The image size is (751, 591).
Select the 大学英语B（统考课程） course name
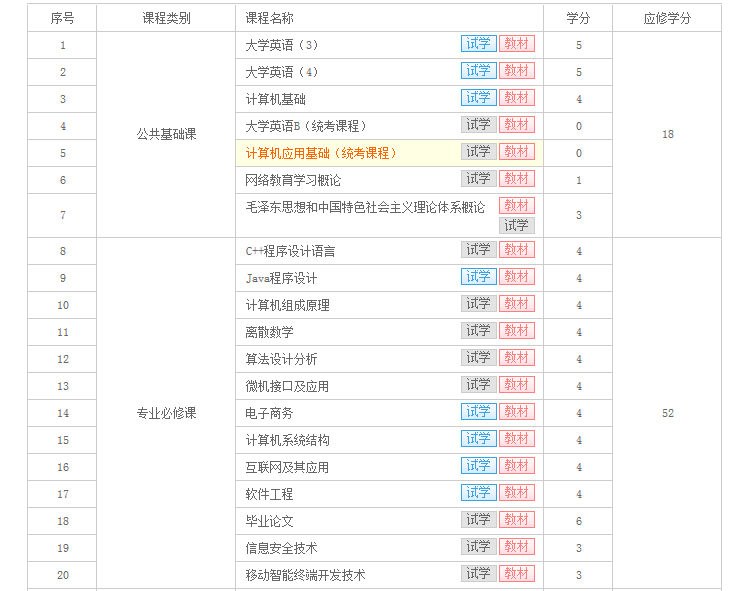click(x=306, y=126)
